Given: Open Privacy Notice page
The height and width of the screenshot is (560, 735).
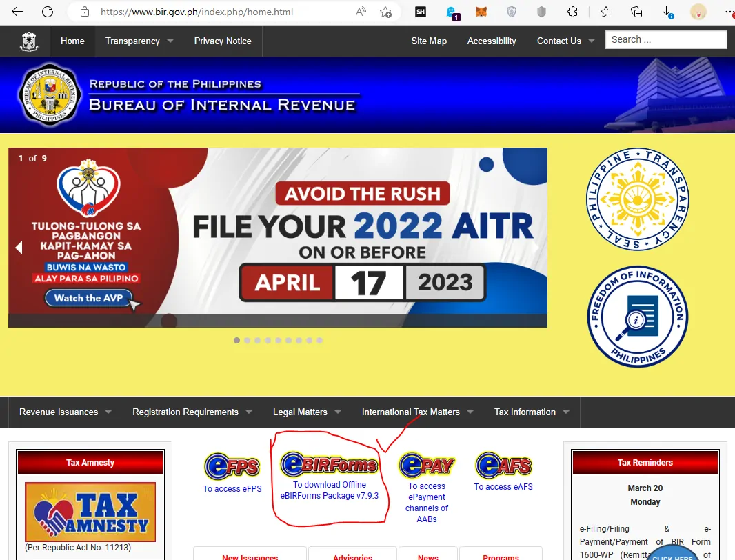Looking at the screenshot, I should 223,41.
